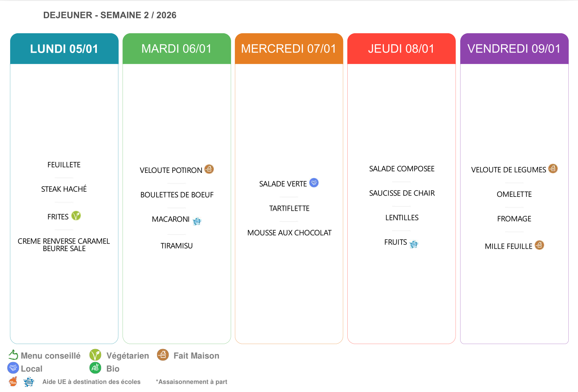Click the Local icon next to SALADE VERTE

coord(314,183)
